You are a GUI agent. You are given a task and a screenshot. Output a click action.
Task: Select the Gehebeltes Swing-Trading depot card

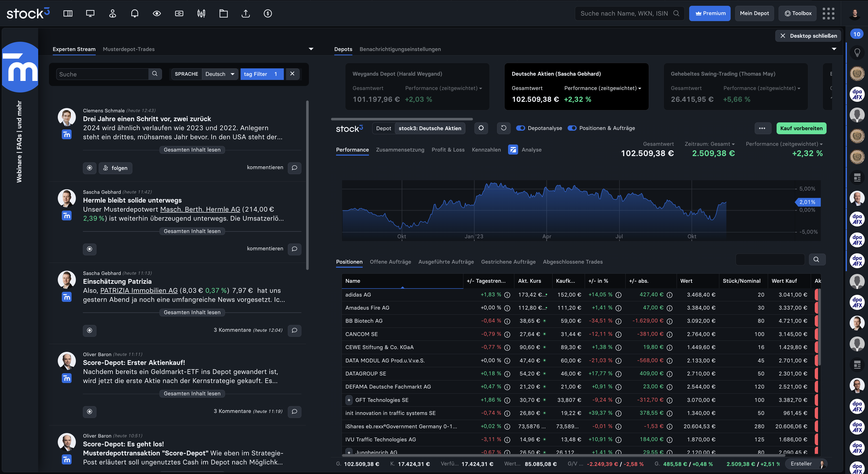736,86
